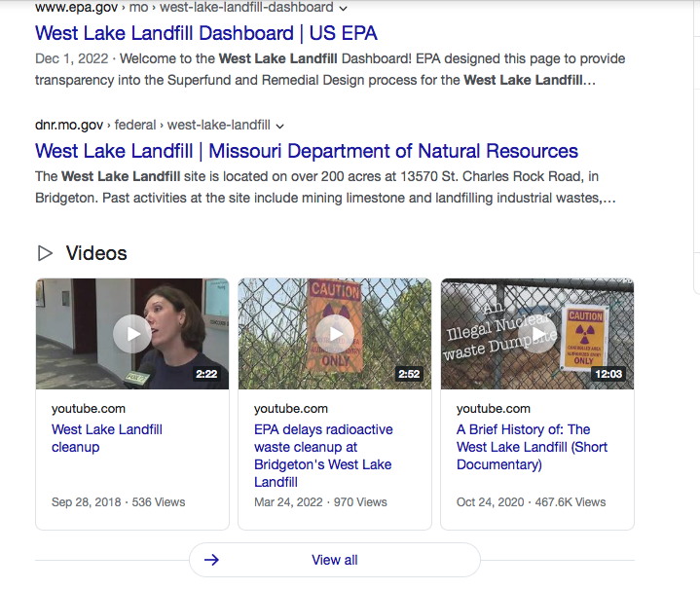Open A Brief History of West Lake link
The image size is (700, 590).
(x=532, y=447)
